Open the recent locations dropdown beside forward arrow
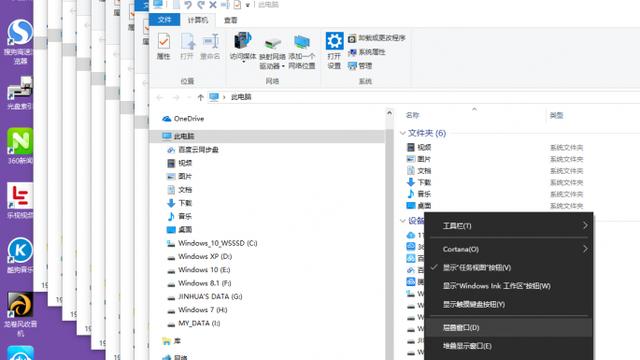Image resolution: width=640 pixels, height=360 pixels. point(189,97)
